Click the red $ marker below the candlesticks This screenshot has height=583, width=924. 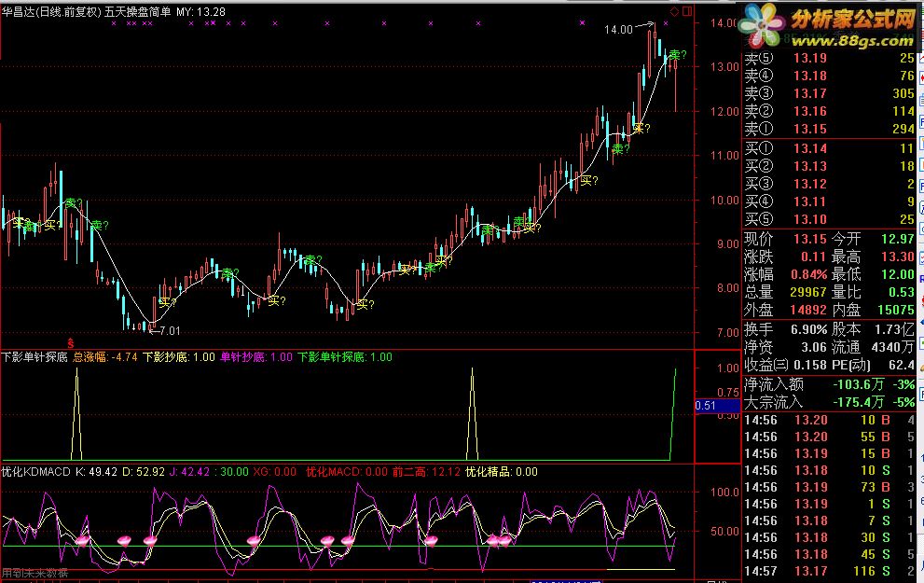coord(71,342)
